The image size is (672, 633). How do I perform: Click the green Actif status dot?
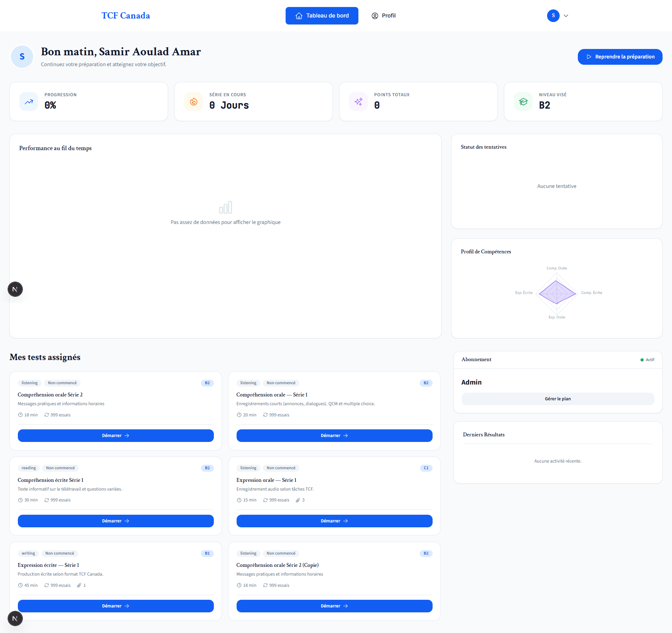coord(642,360)
